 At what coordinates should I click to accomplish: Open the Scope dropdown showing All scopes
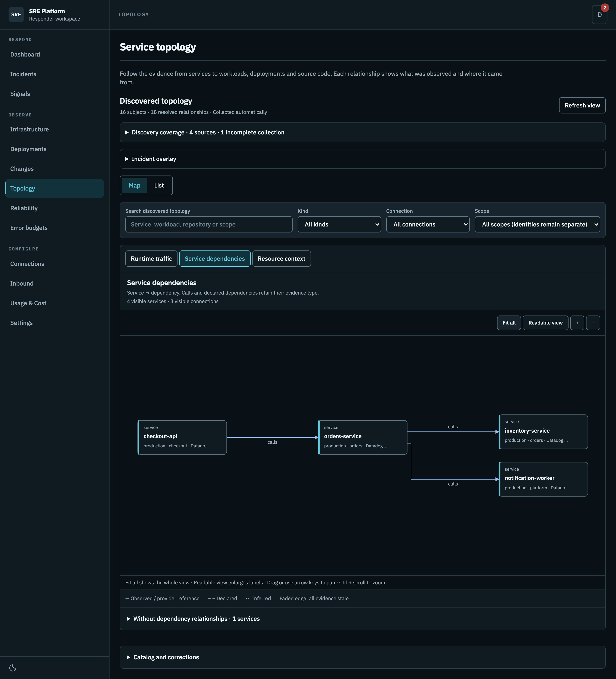[x=537, y=224]
